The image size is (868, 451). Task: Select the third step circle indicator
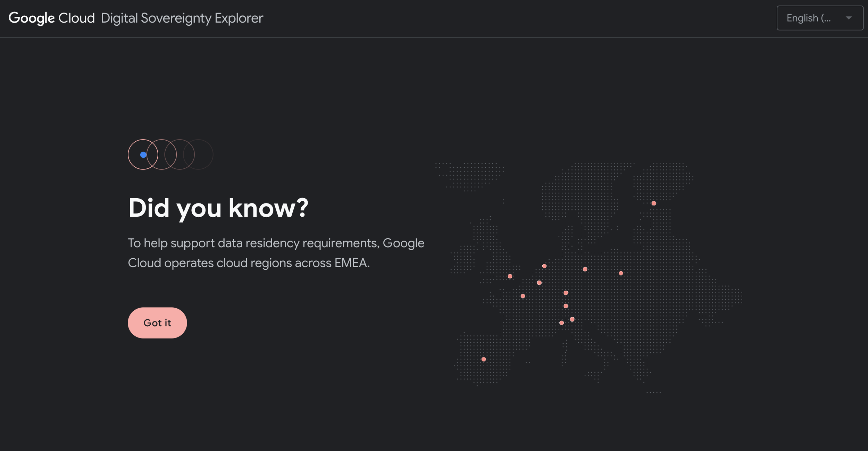pyautogui.click(x=180, y=154)
